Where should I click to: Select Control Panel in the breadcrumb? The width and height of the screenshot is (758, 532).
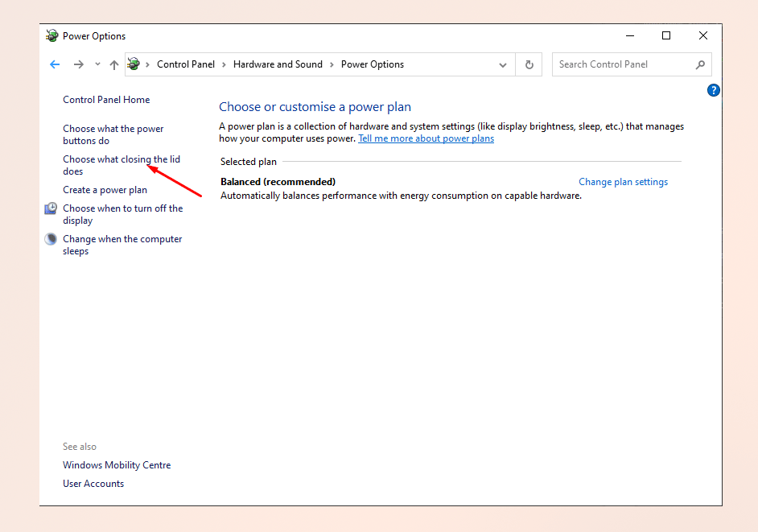click(186, 64)
